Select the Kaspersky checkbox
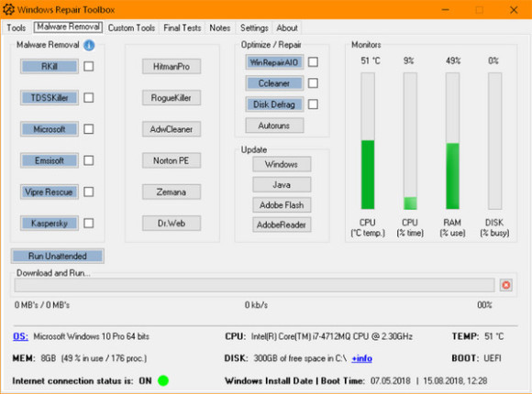 point(89,223)
